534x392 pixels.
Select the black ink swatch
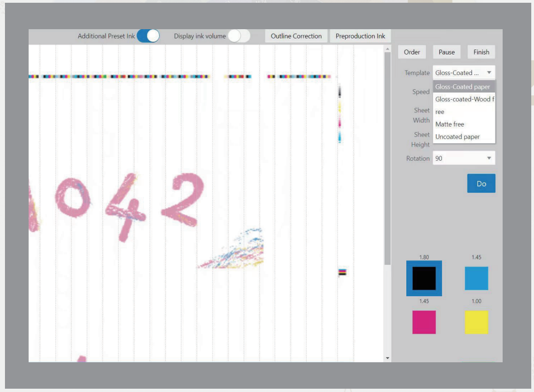(424, 279)
